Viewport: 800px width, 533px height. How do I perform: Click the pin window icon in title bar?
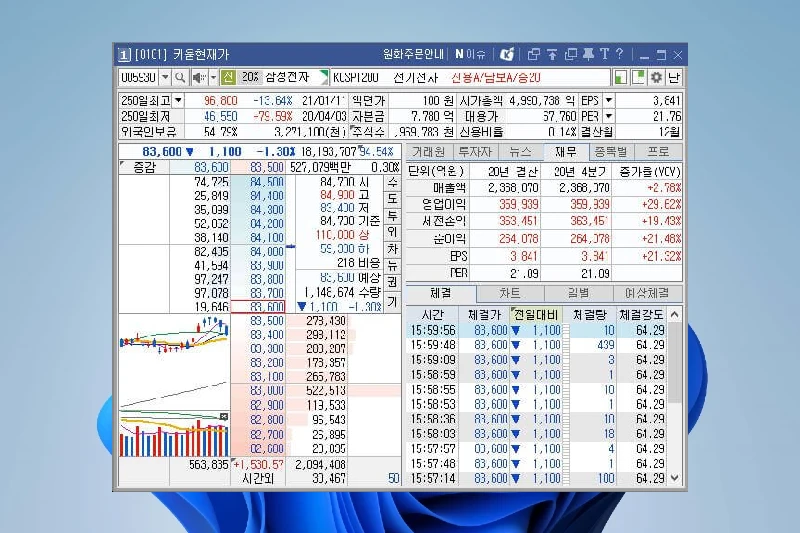point(588,54)
